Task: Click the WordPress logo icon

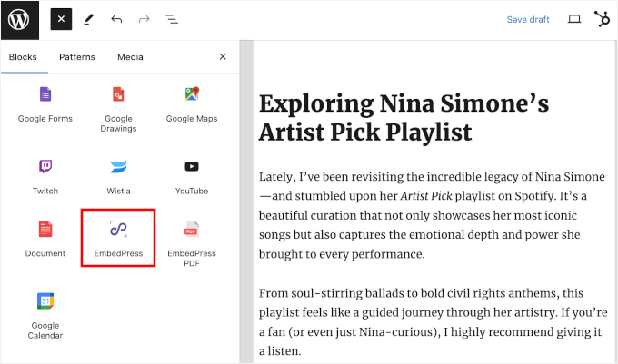Action: [x=20, y=19]
